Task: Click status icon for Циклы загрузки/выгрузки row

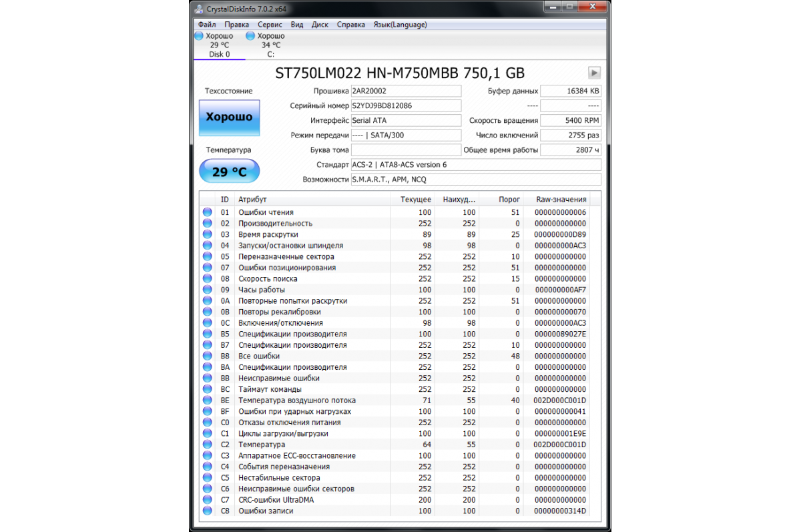Action: point(208,433)
